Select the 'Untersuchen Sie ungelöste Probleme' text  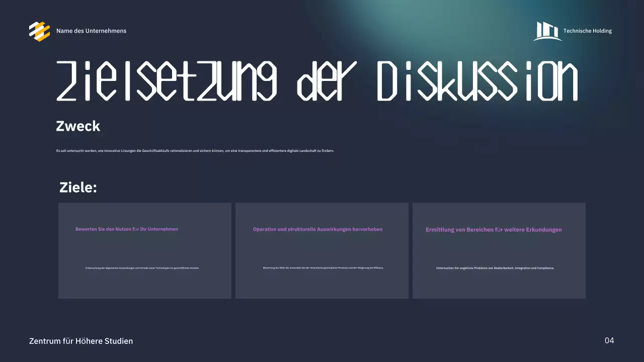click(x=495, y=268)
